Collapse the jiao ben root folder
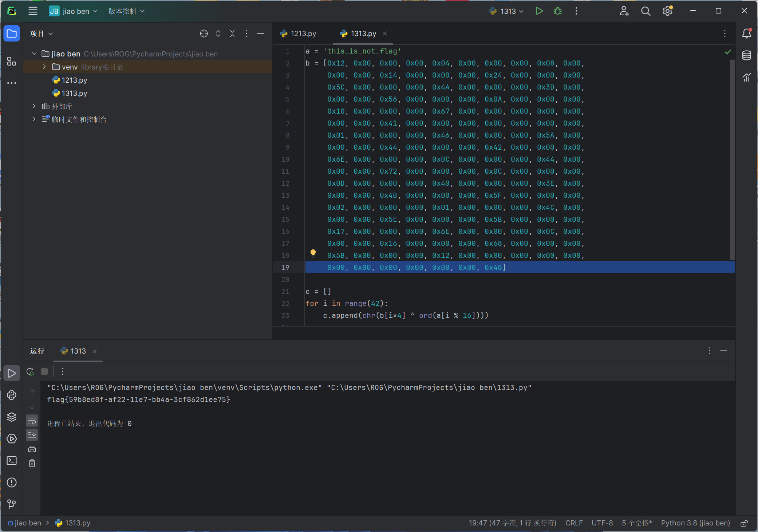 [34, 54]
